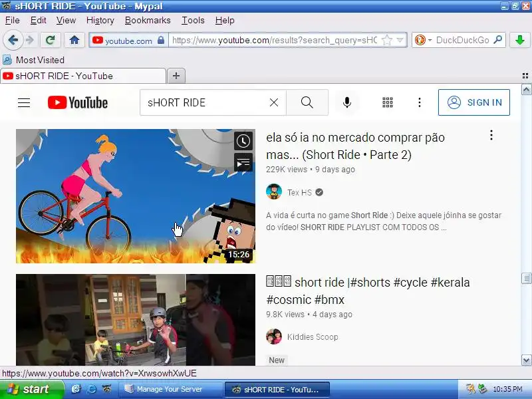532x399 pixels.
Task: Open the File menu
Action: [x=12, y=21]
